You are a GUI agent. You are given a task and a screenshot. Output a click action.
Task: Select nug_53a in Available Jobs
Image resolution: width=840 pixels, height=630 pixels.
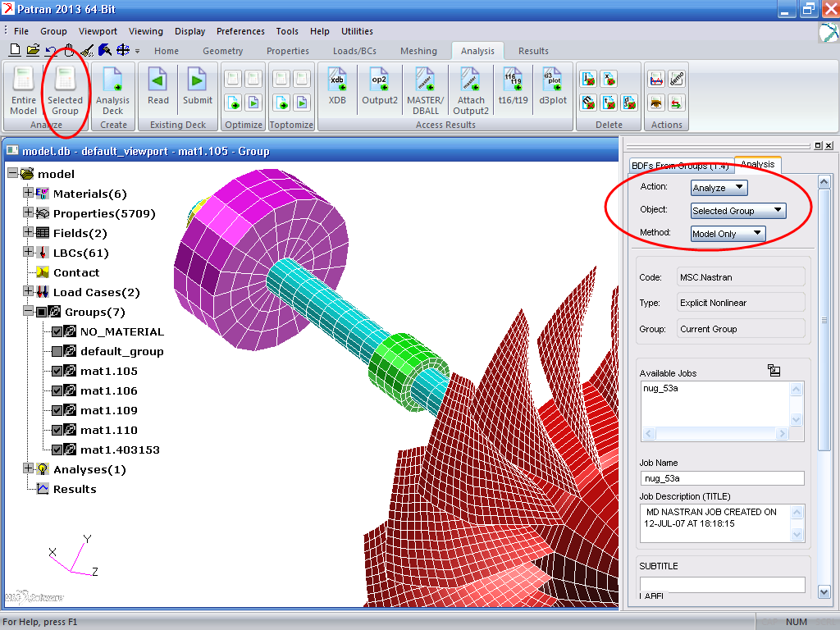660,388
